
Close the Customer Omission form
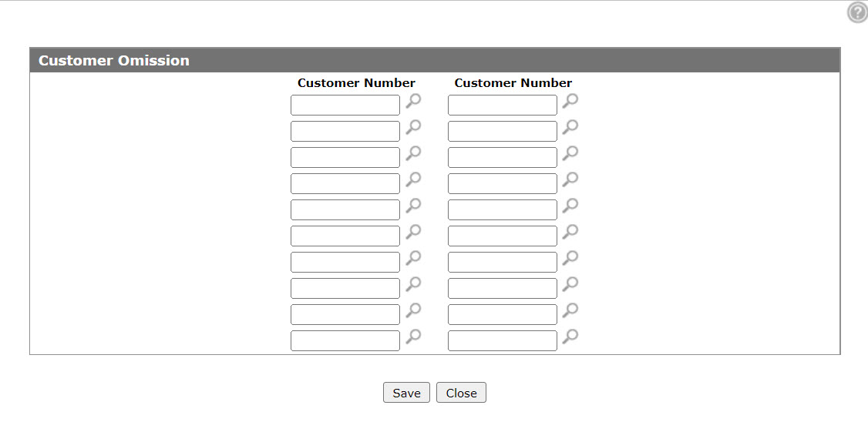(x=461, y=393)
